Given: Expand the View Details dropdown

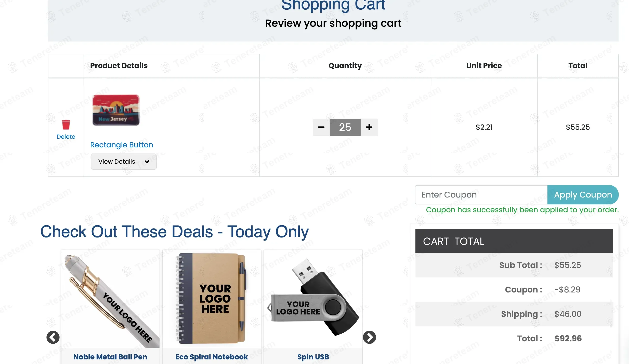Looking at the screenshot, I should (123, 162).
